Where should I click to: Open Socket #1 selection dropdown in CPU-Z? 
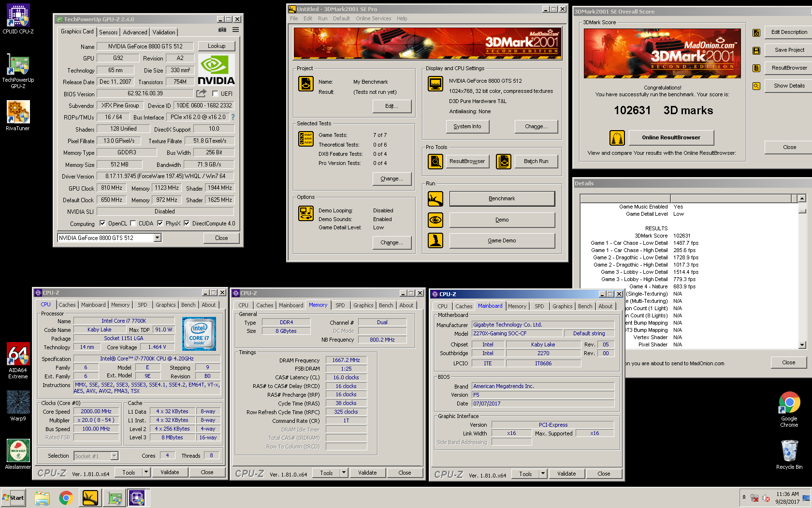114,456
